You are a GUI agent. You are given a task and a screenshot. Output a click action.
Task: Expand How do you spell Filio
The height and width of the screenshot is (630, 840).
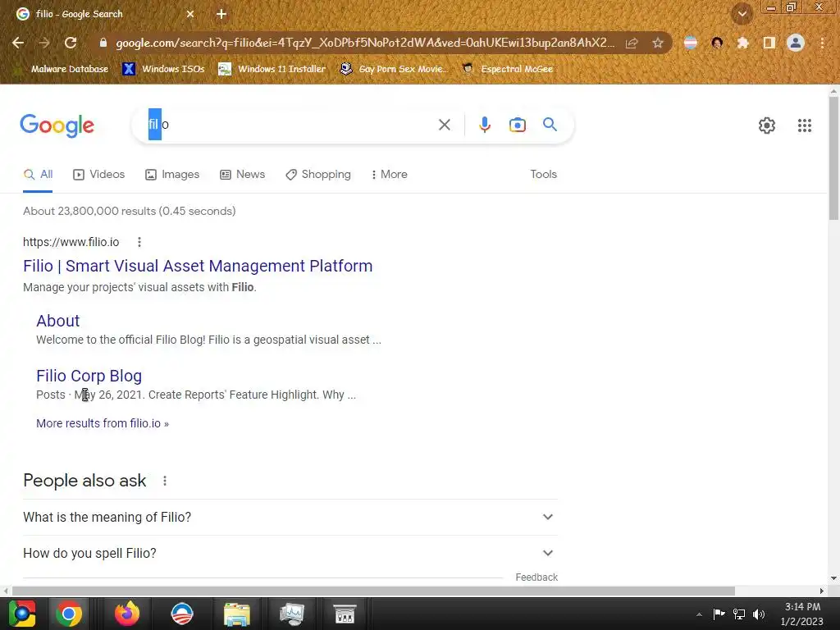290,554
